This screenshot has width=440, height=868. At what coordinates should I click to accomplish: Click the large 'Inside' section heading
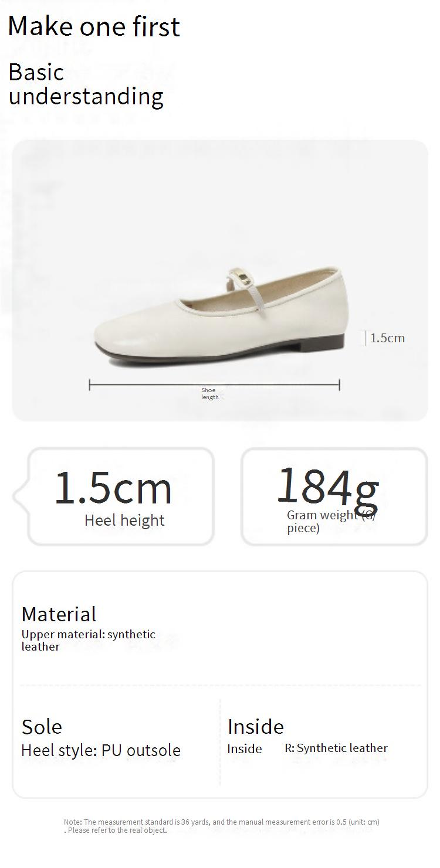[x=256, y=727]
